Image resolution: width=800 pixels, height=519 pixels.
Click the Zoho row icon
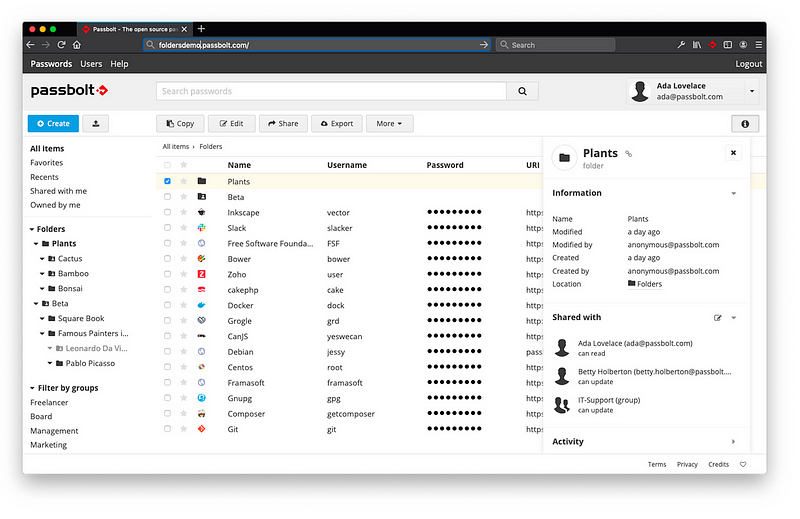coord(202,274)
